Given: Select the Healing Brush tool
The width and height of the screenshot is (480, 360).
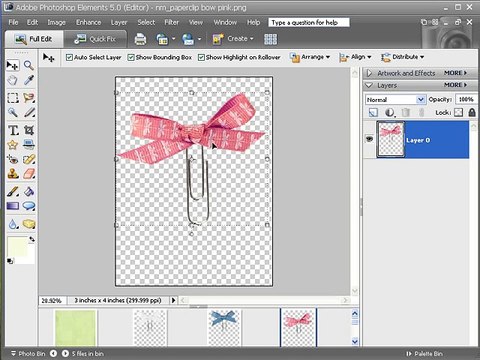Looking at the screenshot, I should [29, 159].
